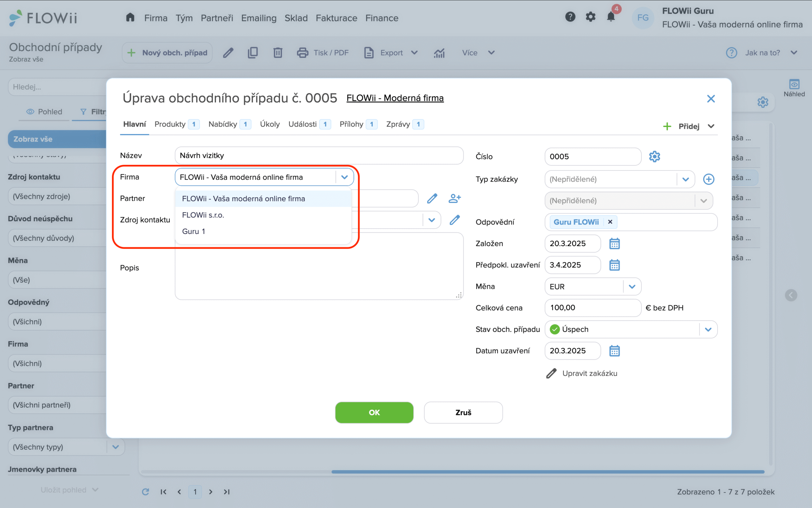Click the pencil edit icon in toolbar
This screenshot has width=812, height=508.
(228, 53)
